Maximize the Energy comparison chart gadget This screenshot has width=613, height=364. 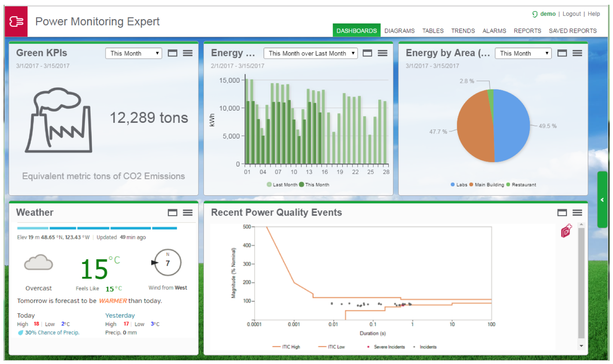pos(367,53)
